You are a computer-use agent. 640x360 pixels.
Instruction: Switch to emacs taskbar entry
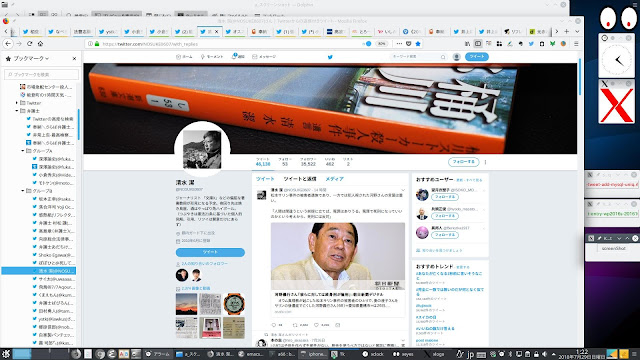(251, 354)
